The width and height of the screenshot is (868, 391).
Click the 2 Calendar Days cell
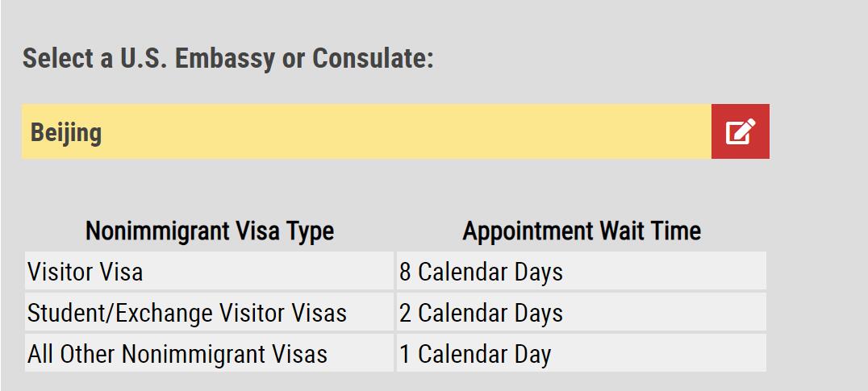[x=582, y=313]
